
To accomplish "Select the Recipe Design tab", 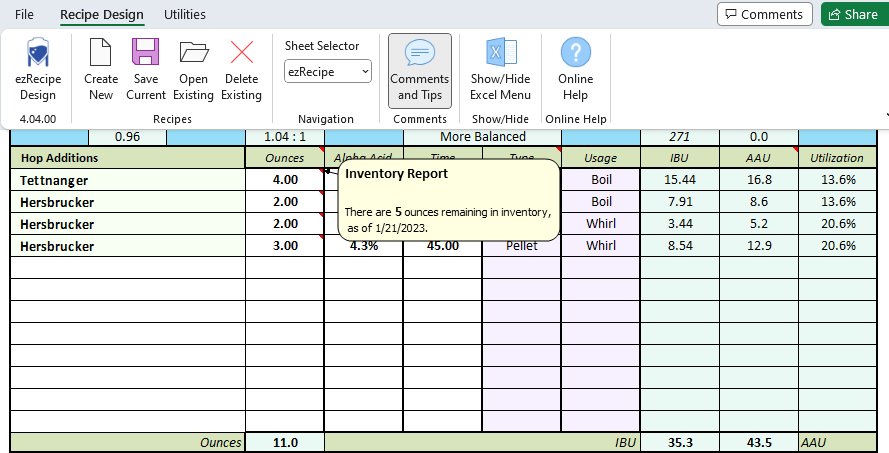I will point(102,14).
